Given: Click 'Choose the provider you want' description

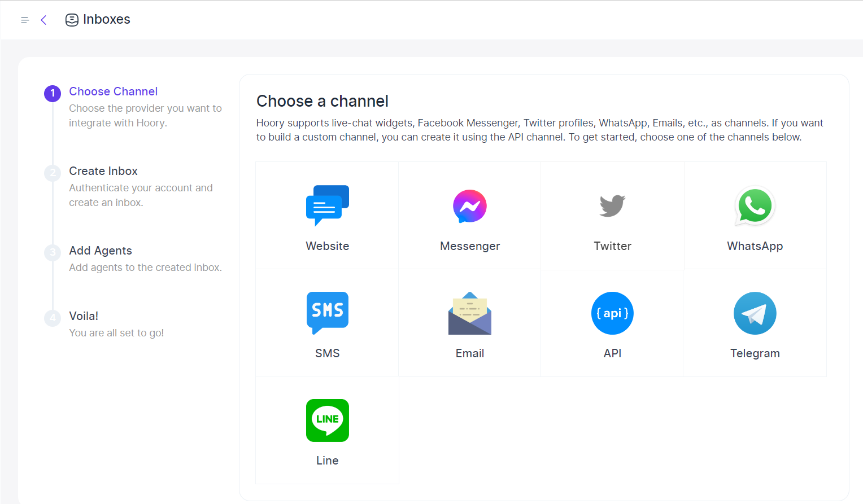Looking at the screenshot, I should (x=145, y=116).
